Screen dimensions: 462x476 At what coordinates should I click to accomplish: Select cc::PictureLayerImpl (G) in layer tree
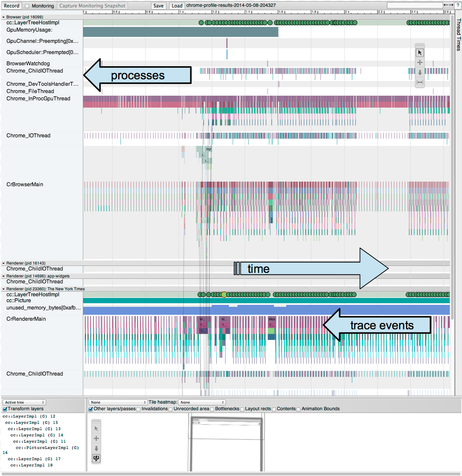(47, 448)
